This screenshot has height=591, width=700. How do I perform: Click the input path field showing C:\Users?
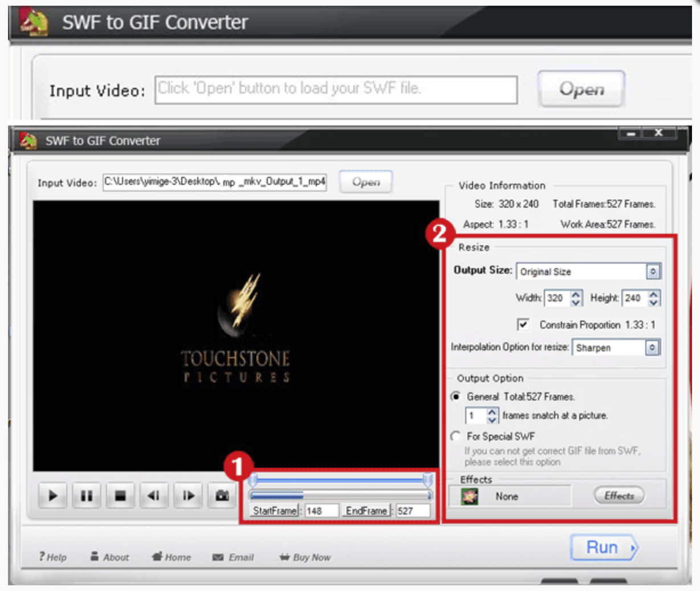tap(215, 182)
